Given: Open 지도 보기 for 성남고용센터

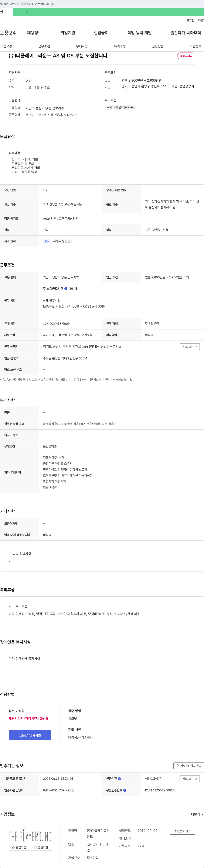Looking at the screenshot, I should click(190, 779).
